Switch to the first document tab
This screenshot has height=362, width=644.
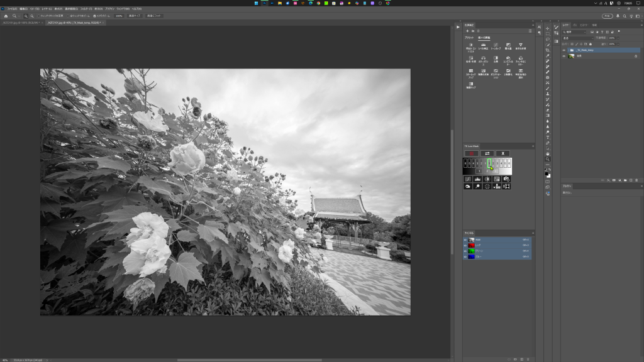coord(20,23)
